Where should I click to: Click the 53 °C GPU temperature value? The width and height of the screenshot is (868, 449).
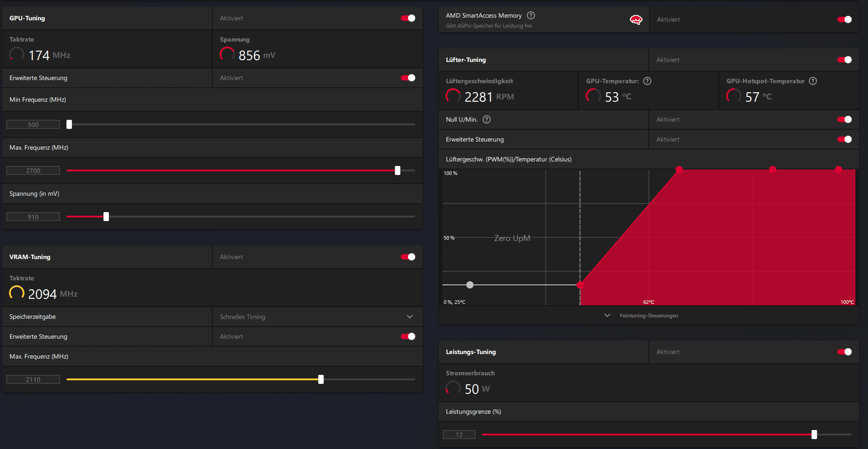pyautogui.click(x=618, y=97)
